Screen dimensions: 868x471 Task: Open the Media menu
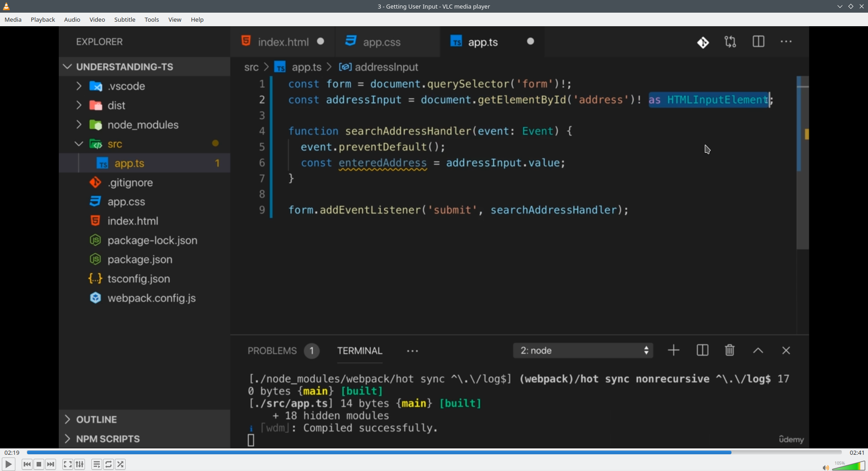13,19
